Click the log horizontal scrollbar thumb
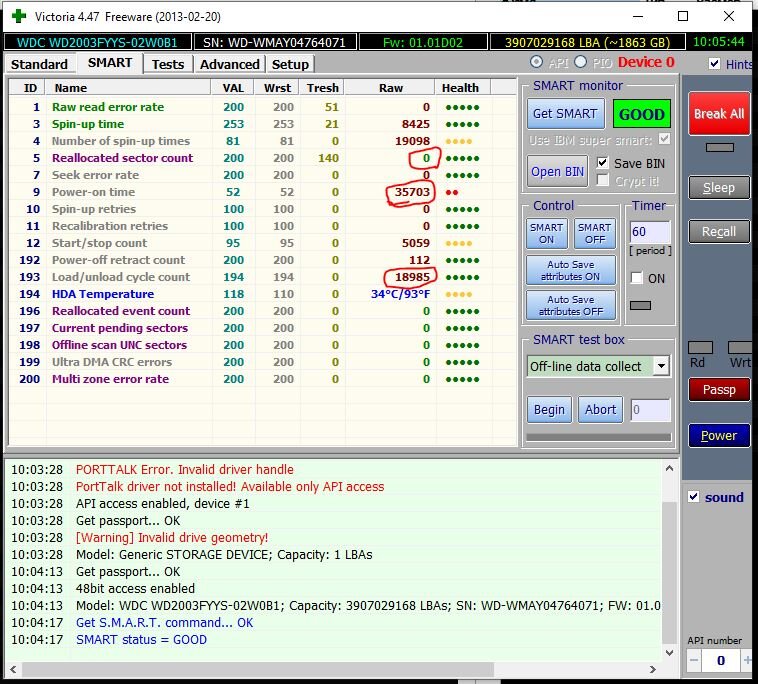This screenshot has height=684, width=758. click(x=258, y=669)
